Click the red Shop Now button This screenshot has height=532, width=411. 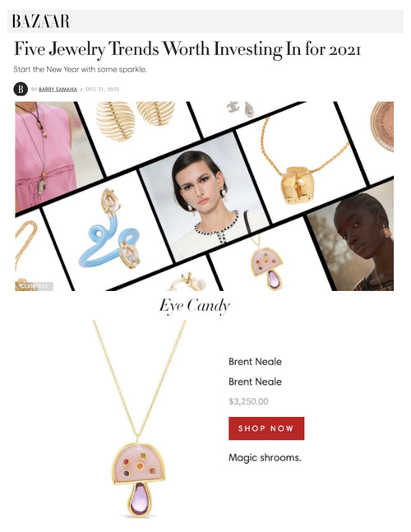(x=266, y=428)
